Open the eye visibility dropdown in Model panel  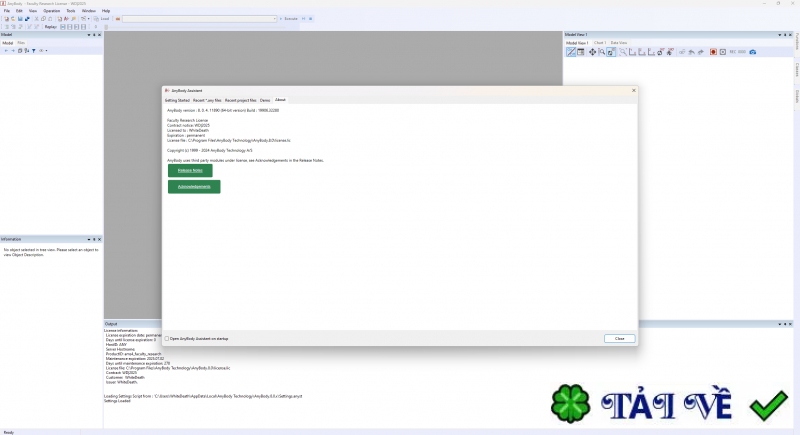tap(43, 50)
